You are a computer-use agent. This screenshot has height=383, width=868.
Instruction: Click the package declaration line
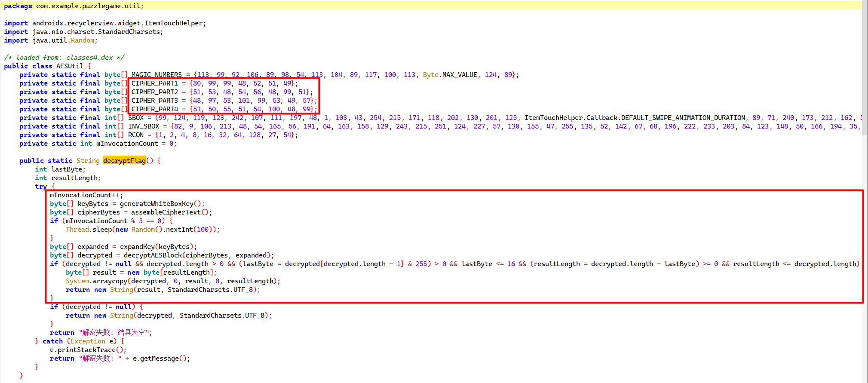(74, 6)
